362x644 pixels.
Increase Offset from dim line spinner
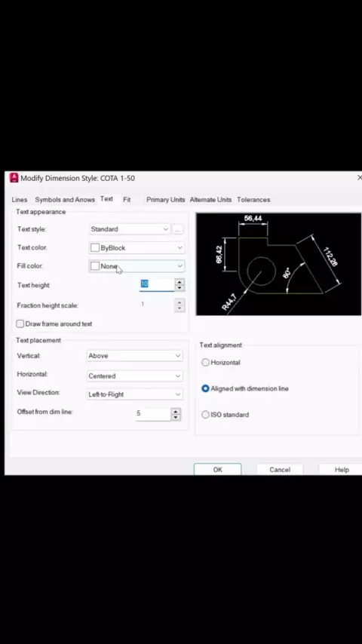pyautogui.click(x=176, y=411)
